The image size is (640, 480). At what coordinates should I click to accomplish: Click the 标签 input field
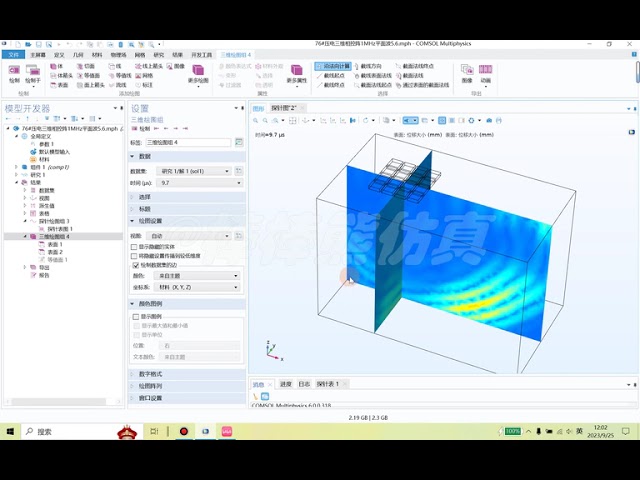click(188, 142)
